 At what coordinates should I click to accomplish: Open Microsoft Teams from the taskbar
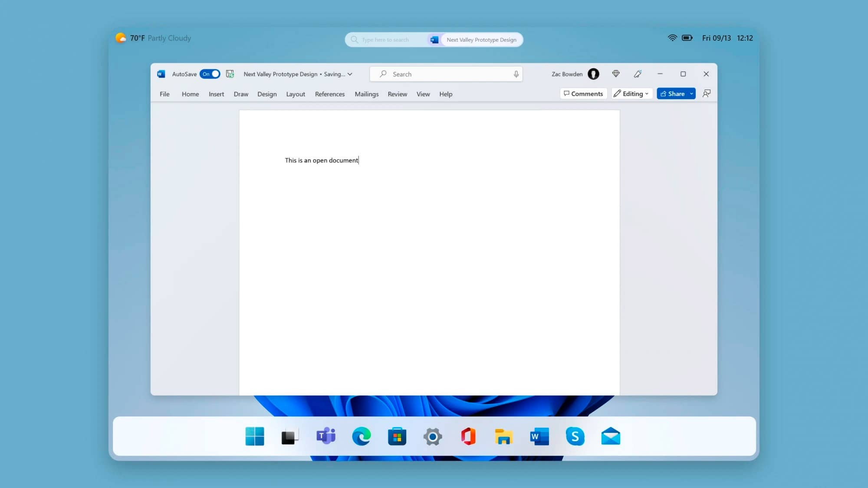(x=326, y=436)
